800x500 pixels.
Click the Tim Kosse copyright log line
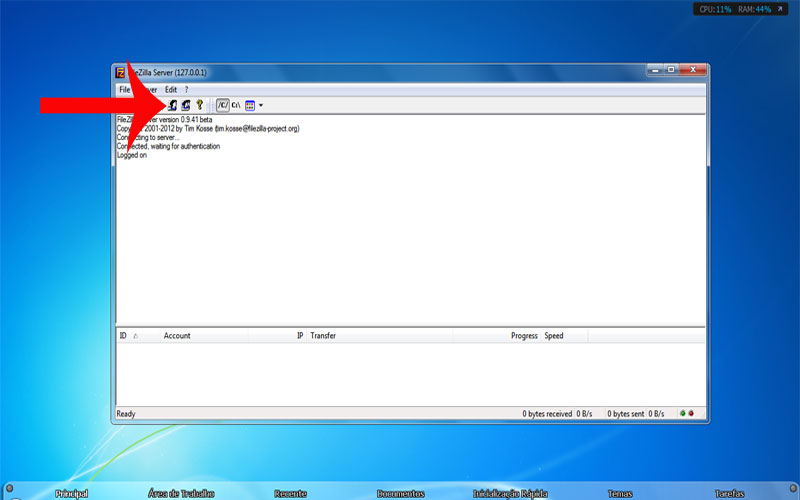[208, 129]
